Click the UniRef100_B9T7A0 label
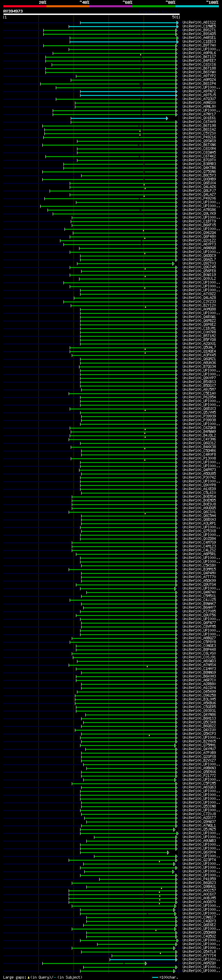Screen dimensions: 222x980 coord(199,45)
